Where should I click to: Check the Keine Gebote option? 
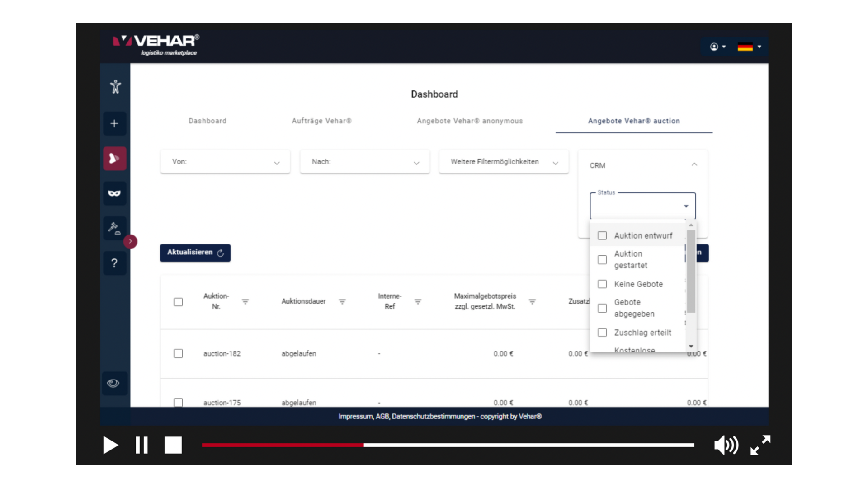pyautogui.click(x=602, y=284)
